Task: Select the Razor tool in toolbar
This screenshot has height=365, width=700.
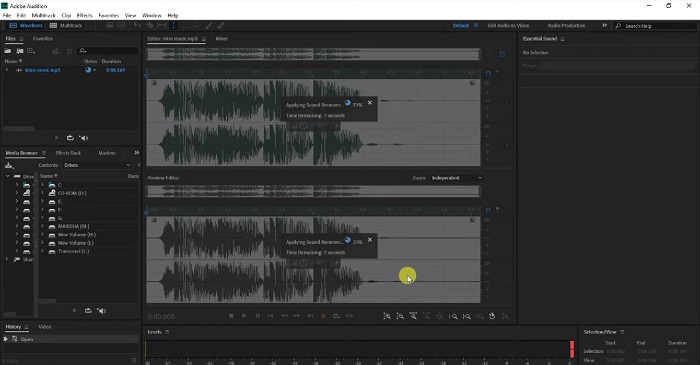Action: 150,25
